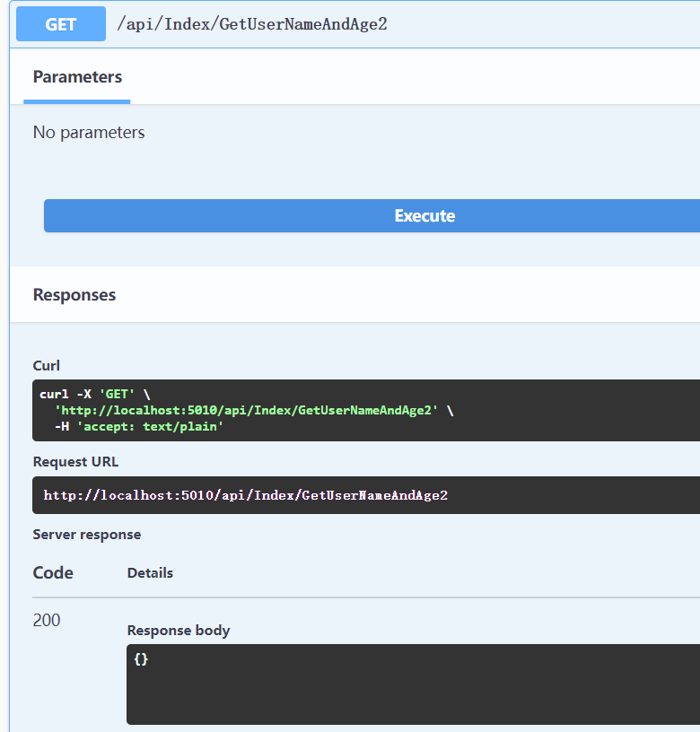
Task: Click the Code column header
Action: (53, 573)
